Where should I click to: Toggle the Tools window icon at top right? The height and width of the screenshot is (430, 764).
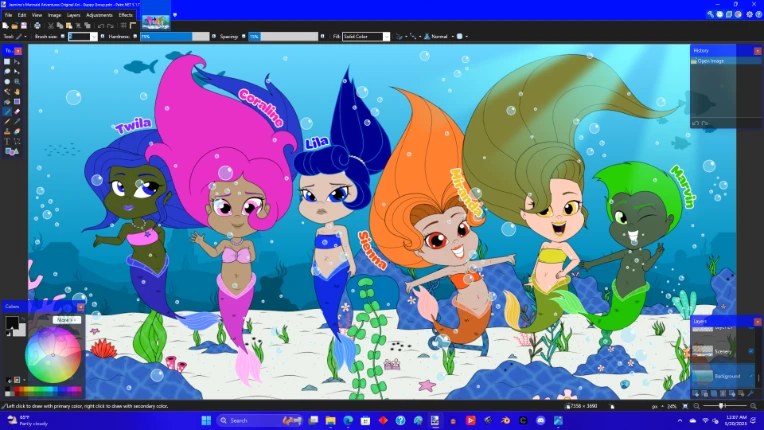tap(710, 15)
